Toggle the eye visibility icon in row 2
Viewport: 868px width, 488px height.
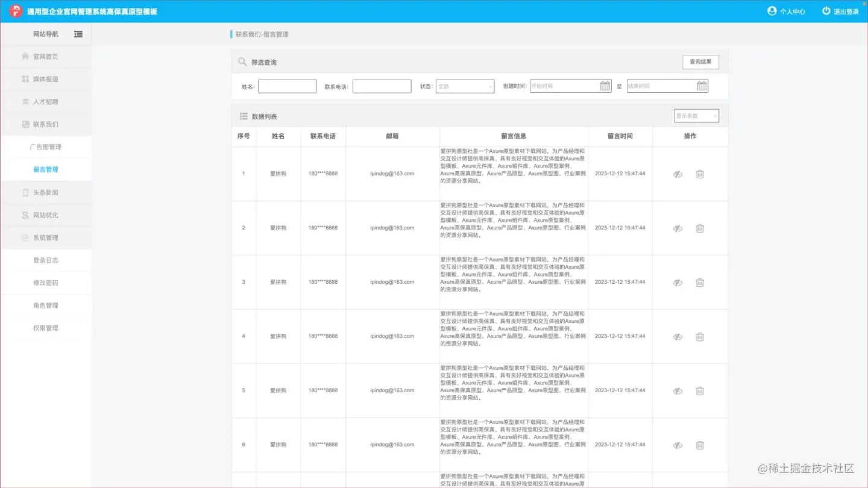[678, 228]
